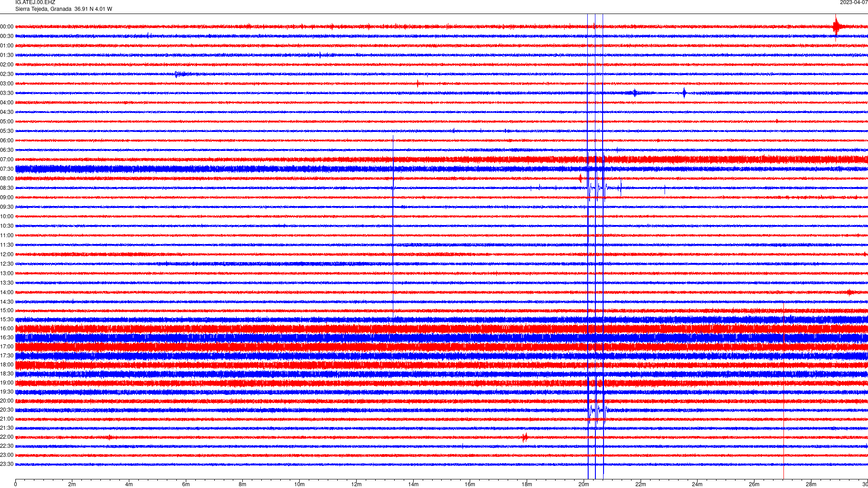This screenshot has height=488, width=868.
Task: Click the red event burst on the 22:00 trace
Action: tap(525, 437)
